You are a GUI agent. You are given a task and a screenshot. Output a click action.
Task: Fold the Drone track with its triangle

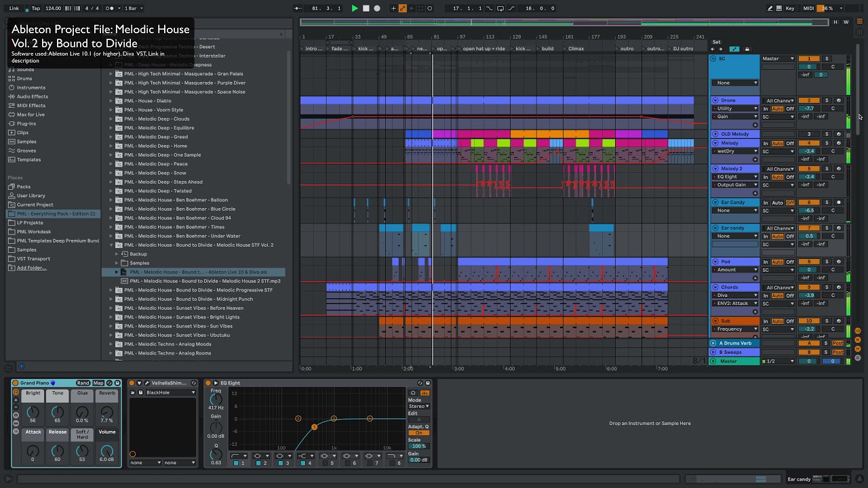715,100
